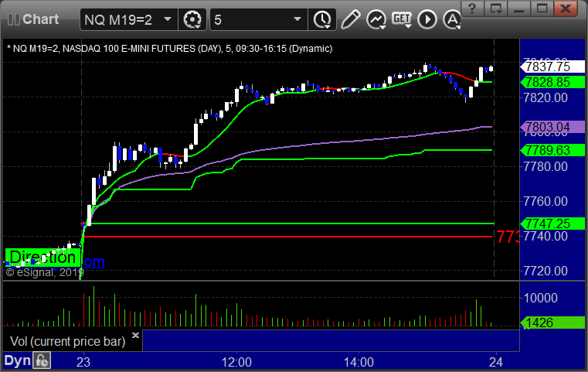588x372 pixels.
Task: Click the 24 date axis label
Action: [x=496, y=362]
